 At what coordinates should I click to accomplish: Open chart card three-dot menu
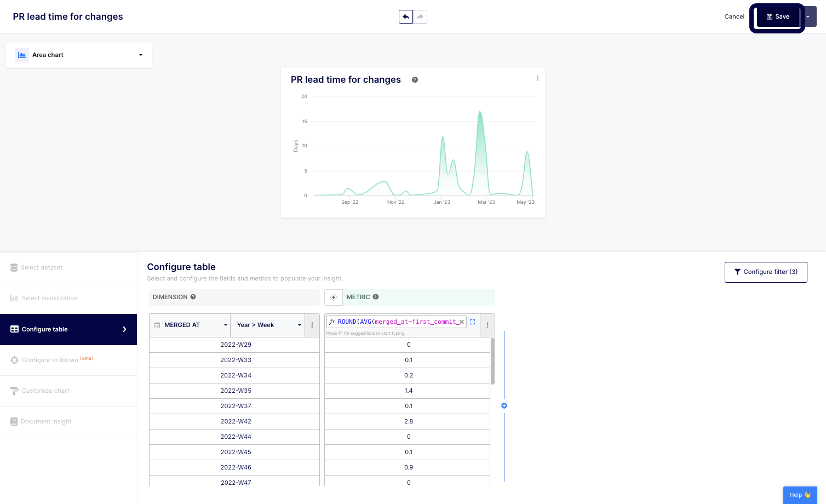(x=537, y=78)
